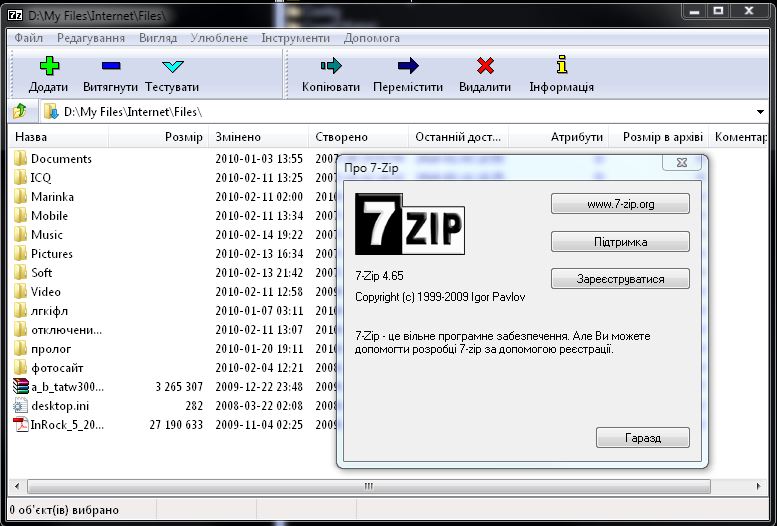This screenshot has height=526, width=777.
Task: Click the Soft folder icon
Action: coord(20,273)
